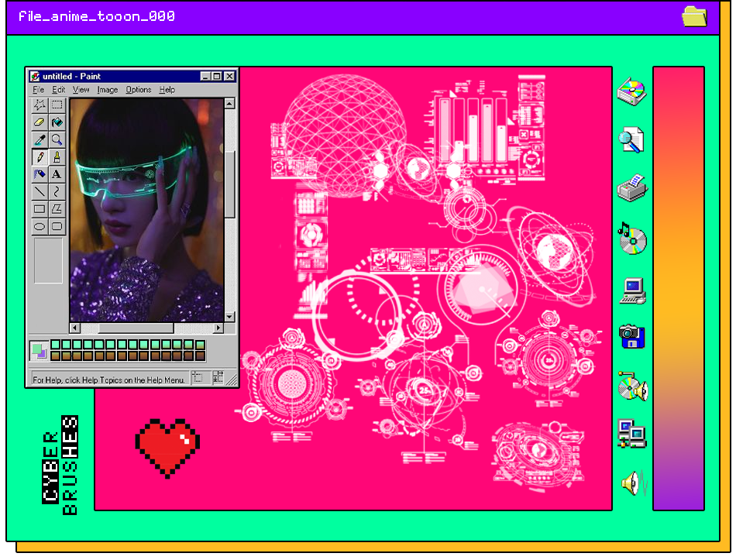This screenshot has width=736, height=560.
Task: Click the "CYBER BRUSHES" vertical label
Action: (60, 465)
